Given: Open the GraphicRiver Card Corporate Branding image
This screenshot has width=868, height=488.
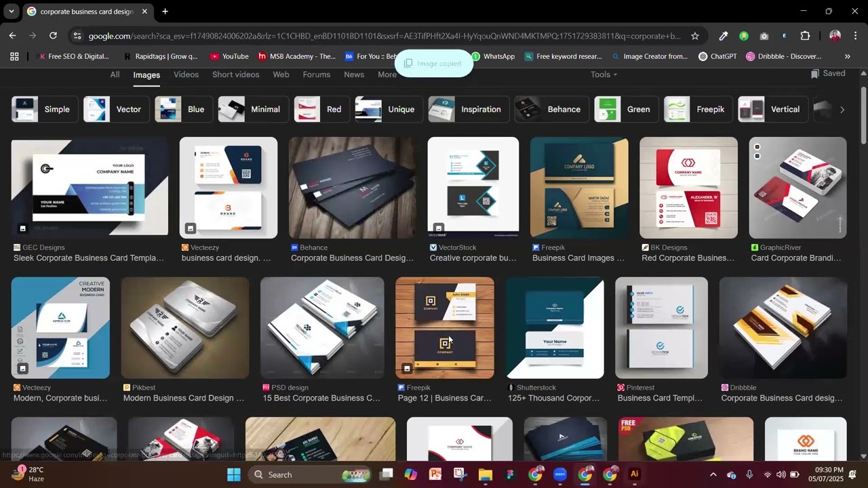Looking at the screenshot, I should point(798,188).
